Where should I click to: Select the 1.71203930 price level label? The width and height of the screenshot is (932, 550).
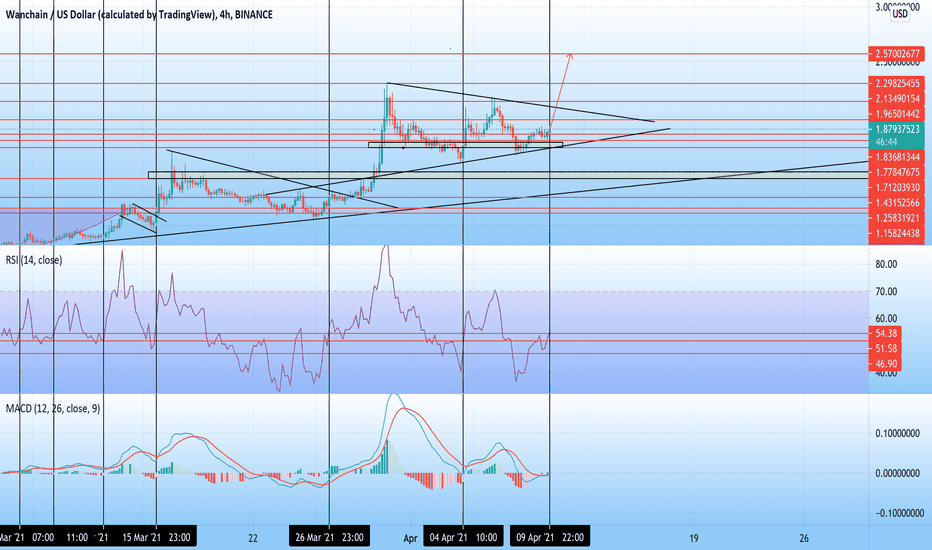click(x=896, y=187)
